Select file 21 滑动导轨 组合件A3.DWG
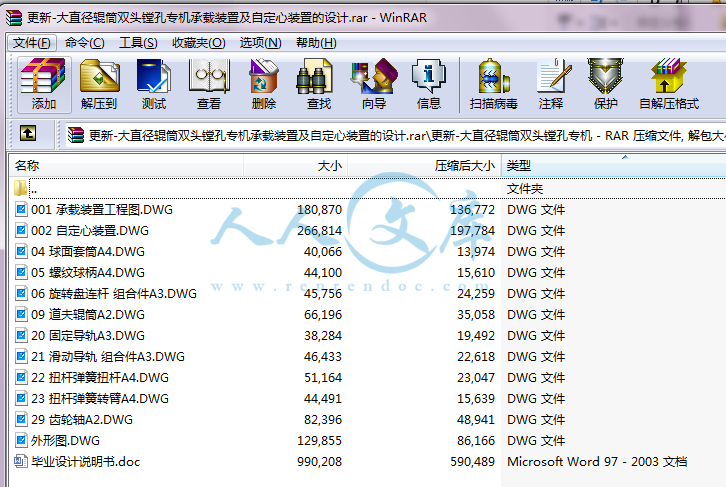This screenshot has width=726, height=487. (x=108, y=356)
